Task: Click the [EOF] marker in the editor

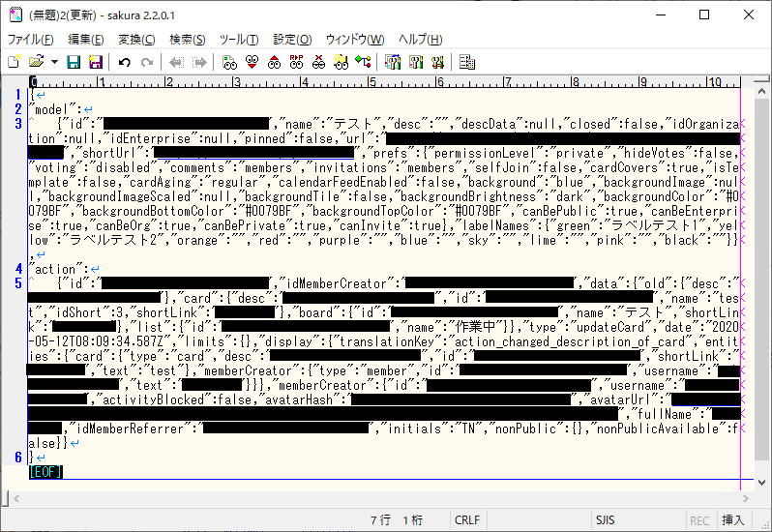Action: pos(45,472)
